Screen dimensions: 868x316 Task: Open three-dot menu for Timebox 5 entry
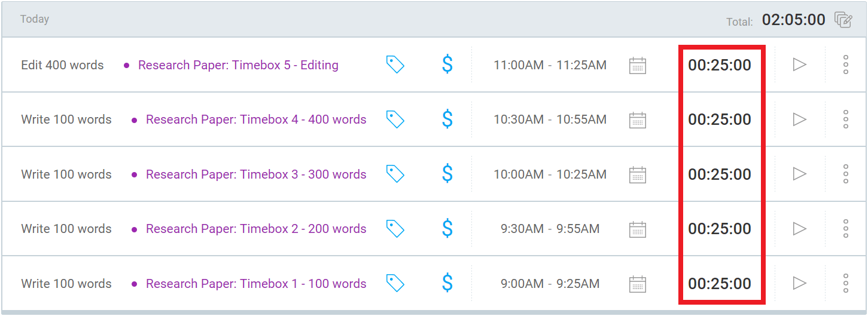(845, 65)
